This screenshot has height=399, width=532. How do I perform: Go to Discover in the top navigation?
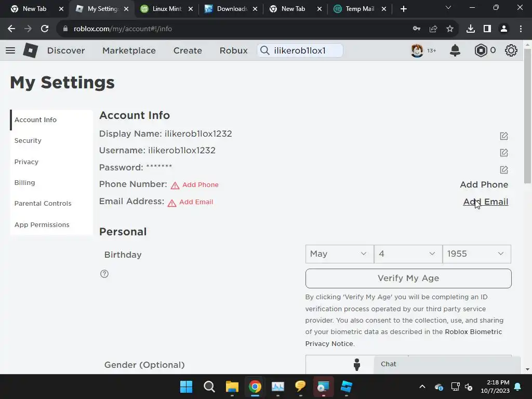coord(66,50)
